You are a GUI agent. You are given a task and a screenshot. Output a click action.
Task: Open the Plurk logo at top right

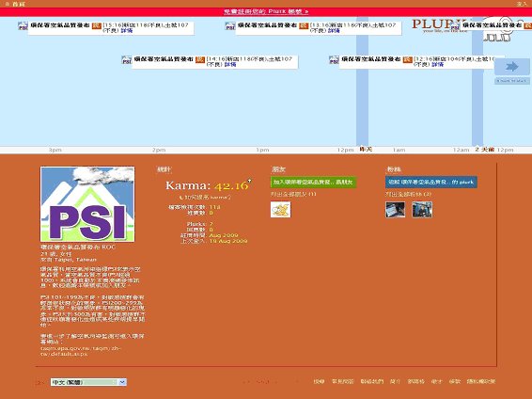pos(435,24)
